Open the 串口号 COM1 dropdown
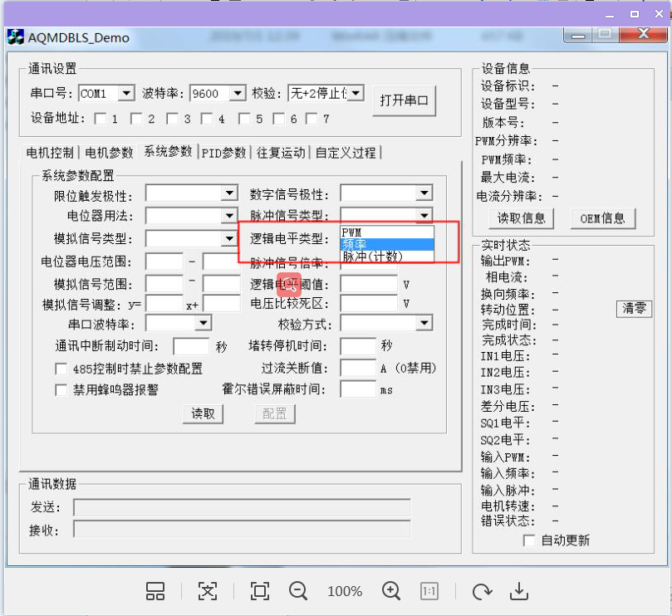 126,93
